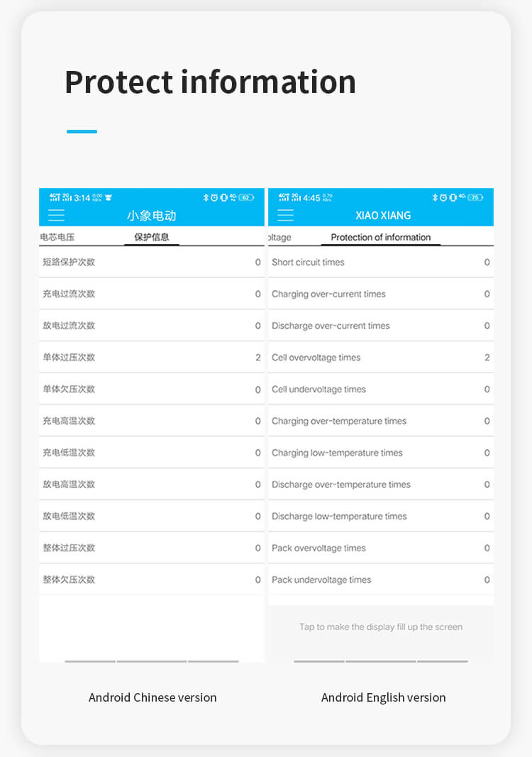Screen dimensions: 532x757
Task: Switch to Protection of information tab
Action: point(381,238)
